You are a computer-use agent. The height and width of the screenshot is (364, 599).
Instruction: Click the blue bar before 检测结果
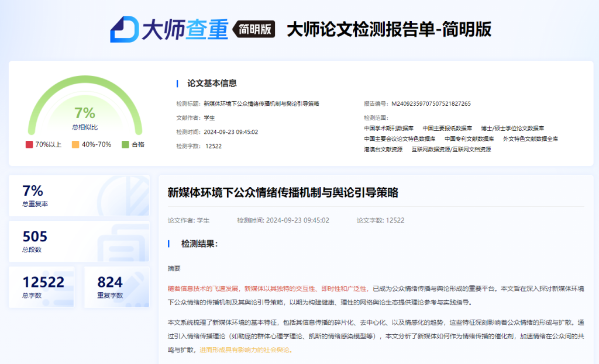(169, 244)
